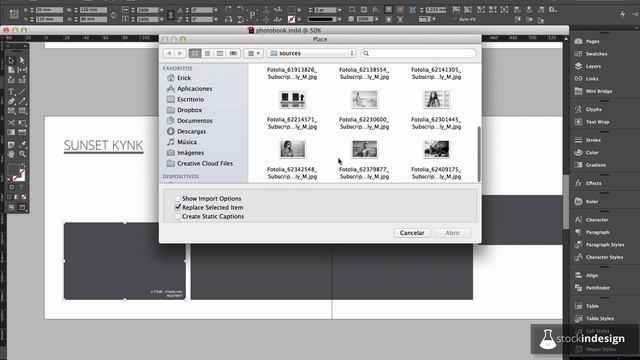Select the Eyedropper tool
The width and height of the screenshot is (640, 360).
click(x=22, y=144)
